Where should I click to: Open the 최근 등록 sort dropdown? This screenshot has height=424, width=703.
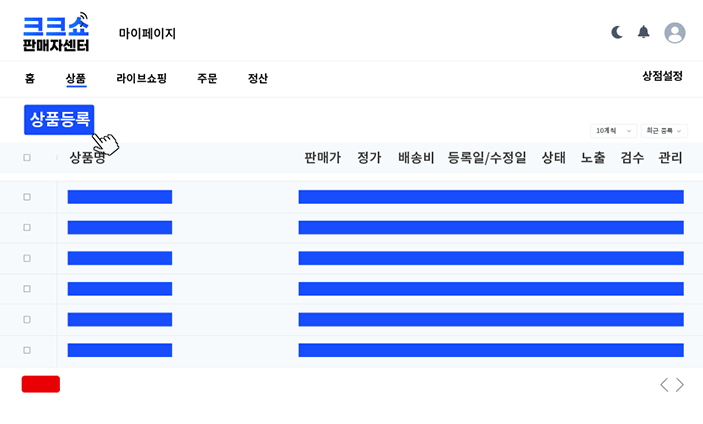pos(664,130)
